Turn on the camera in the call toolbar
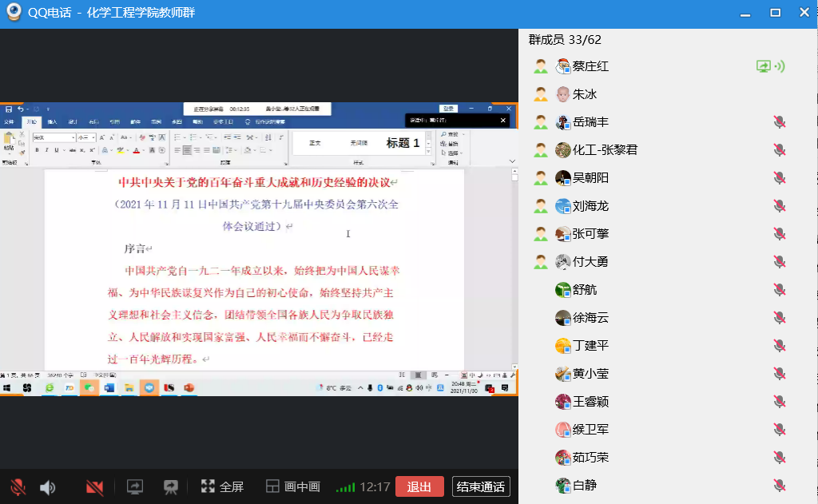 click(x=95, y=487)
